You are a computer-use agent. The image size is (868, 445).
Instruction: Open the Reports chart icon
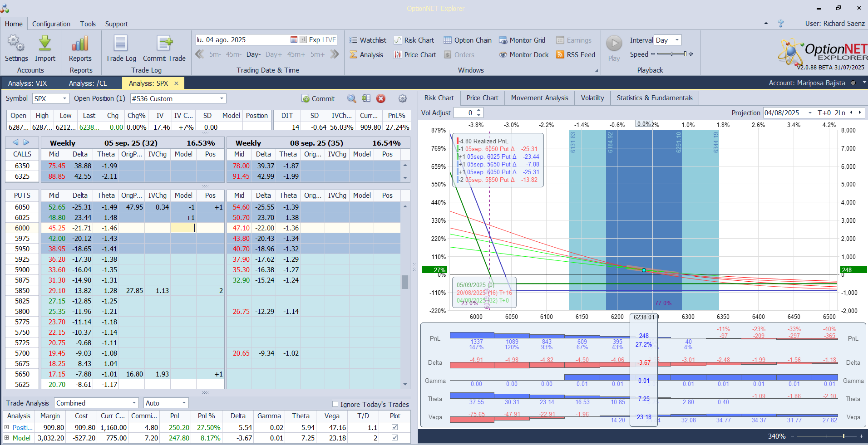tap(80, 44)
